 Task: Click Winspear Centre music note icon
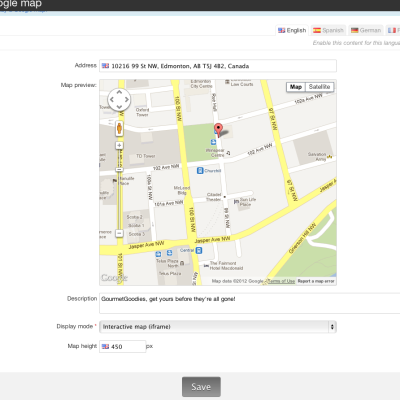(x=228, y=153)
